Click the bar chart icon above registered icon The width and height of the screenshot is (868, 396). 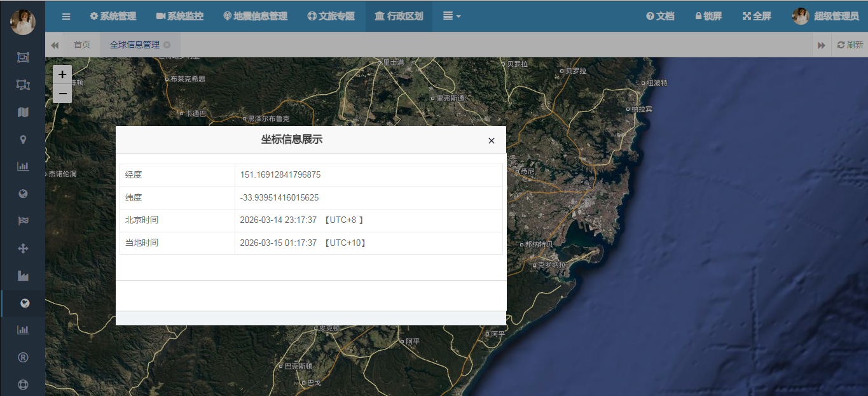click(23, 330)
